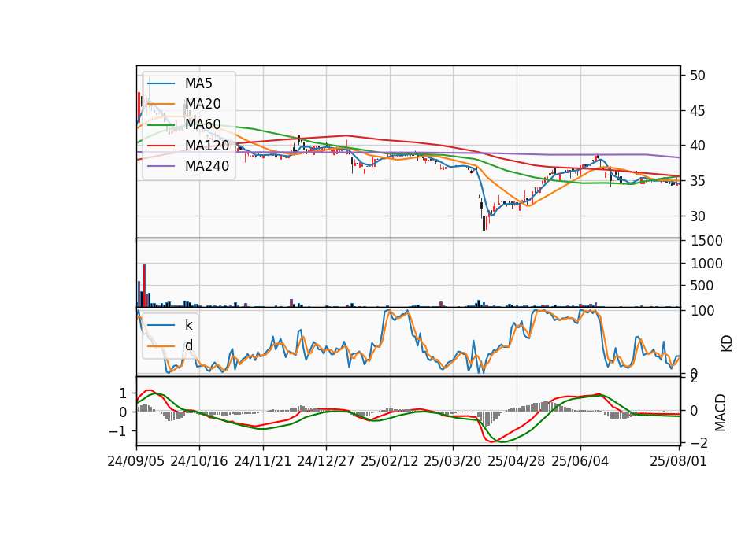Click the price axis value 35
This screenshot has width=756, height=543.
(697, 181)
